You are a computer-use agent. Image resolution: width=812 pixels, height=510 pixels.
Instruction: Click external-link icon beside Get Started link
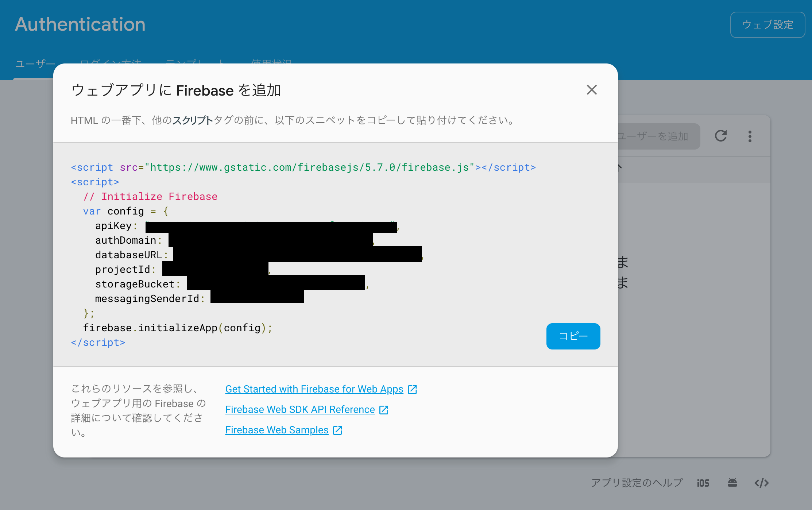(x=412, y=389)
